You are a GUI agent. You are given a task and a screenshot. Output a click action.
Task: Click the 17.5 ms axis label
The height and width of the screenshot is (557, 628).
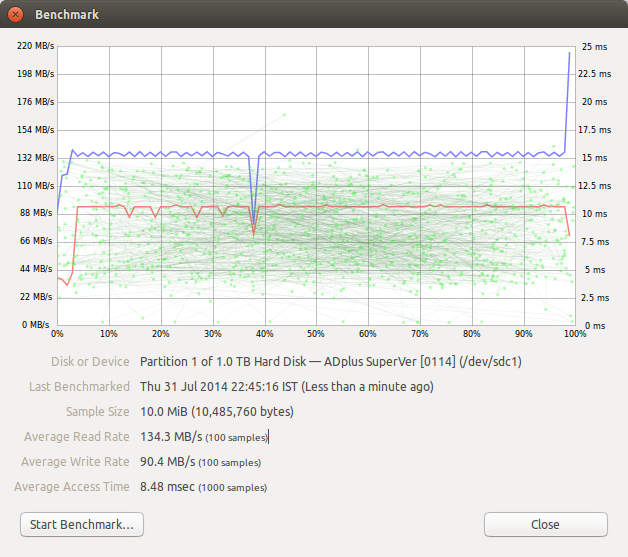(x=594, y=130)
